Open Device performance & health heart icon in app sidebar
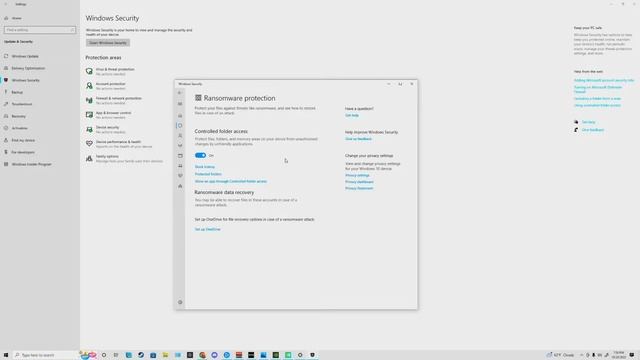Screen dimensions: 640x360 point(180,176)
